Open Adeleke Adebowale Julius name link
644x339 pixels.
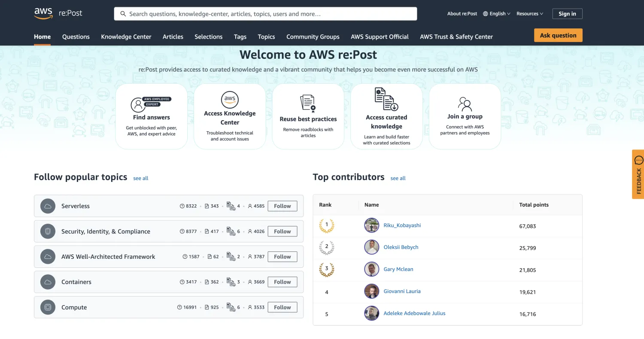pos(414,313)
